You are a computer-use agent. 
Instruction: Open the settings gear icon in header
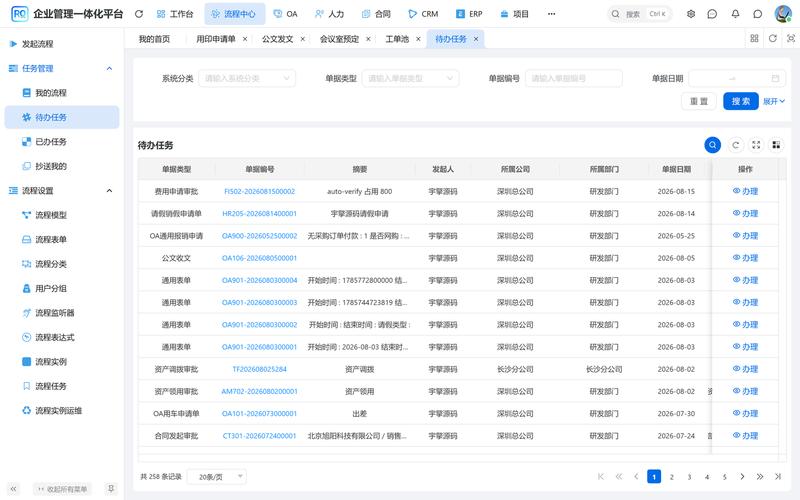tap(691, 14)
